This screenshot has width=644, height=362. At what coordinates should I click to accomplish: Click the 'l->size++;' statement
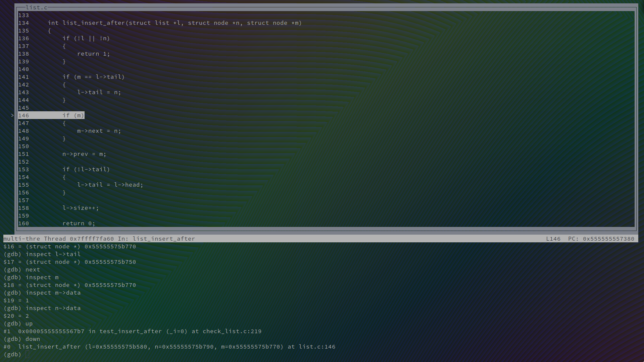coord(81,208)
